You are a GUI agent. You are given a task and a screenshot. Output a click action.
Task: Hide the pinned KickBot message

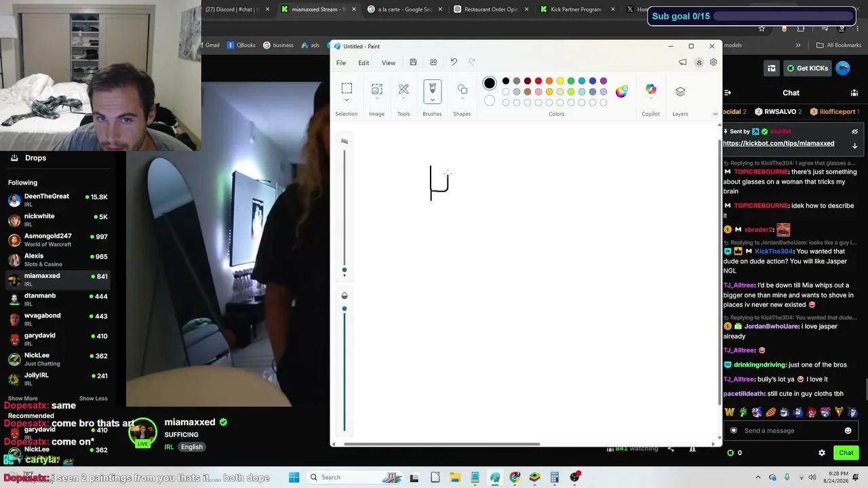coord(854,131)
